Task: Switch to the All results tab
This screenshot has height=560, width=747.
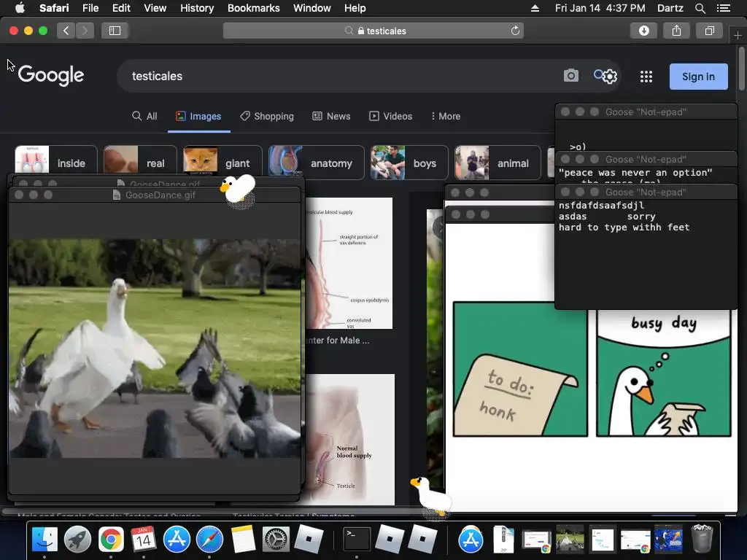Action: coord(144,116)
